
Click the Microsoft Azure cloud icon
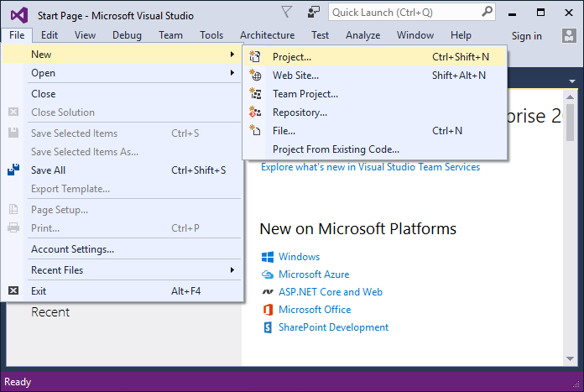coord(268,274)
